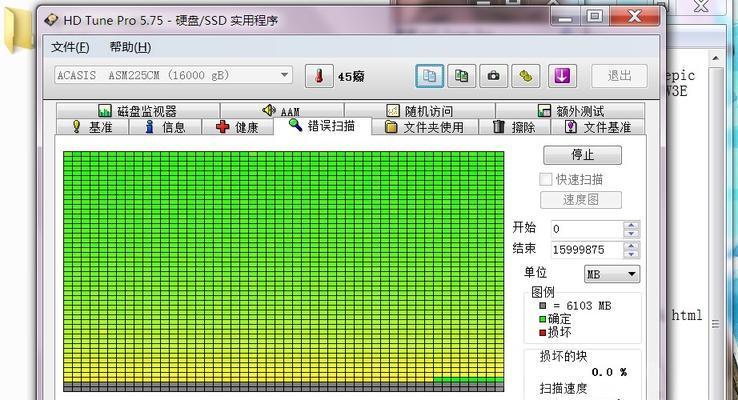Click the 开始 start value field

(x=587, y=229)
